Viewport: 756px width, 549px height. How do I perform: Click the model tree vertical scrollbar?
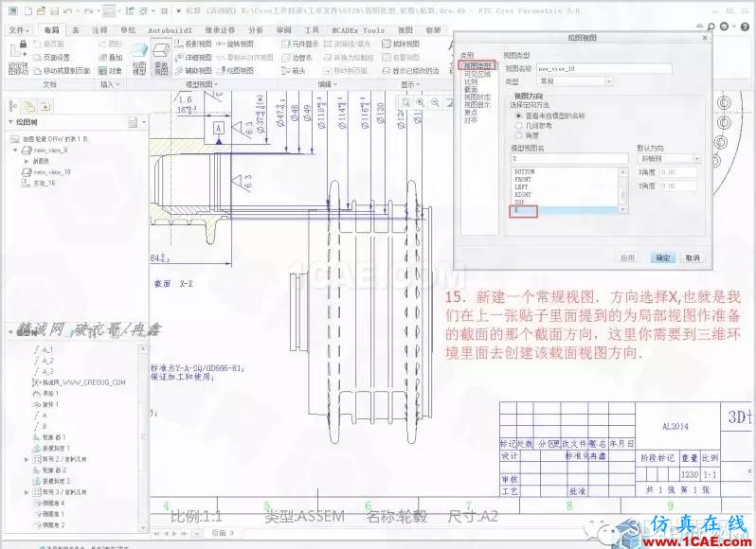click(x=142, y=437)
